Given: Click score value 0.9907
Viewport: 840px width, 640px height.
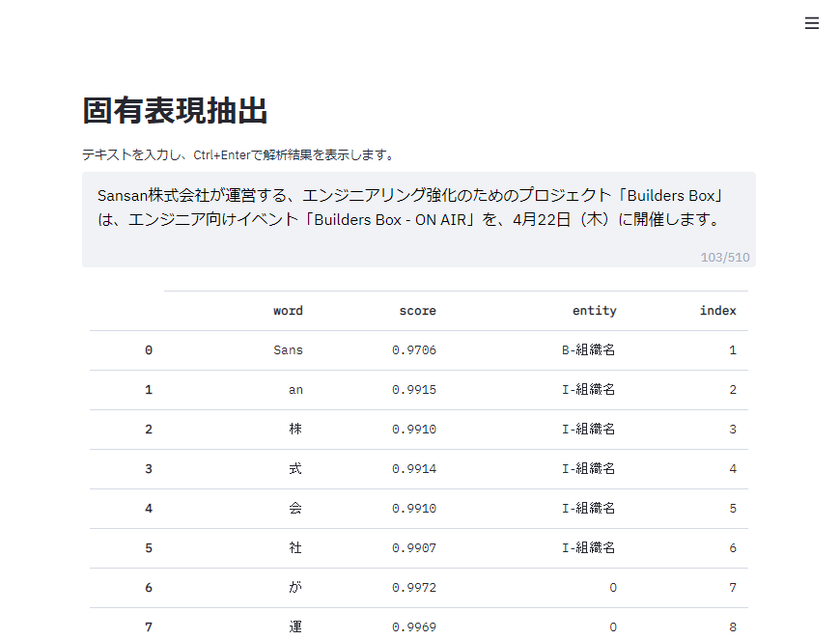Looking at the screenshot, I should 413,548.
